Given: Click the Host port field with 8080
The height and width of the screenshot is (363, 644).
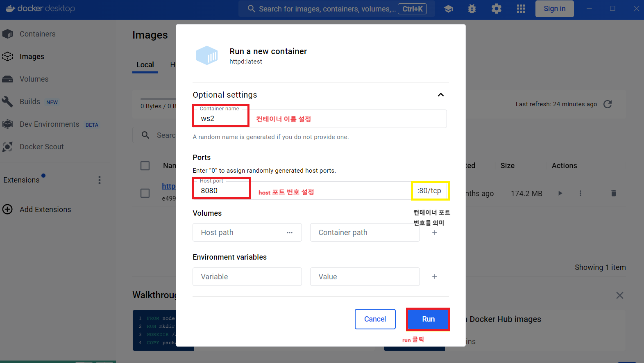Looking at the screenshot, I should point(302,191).
